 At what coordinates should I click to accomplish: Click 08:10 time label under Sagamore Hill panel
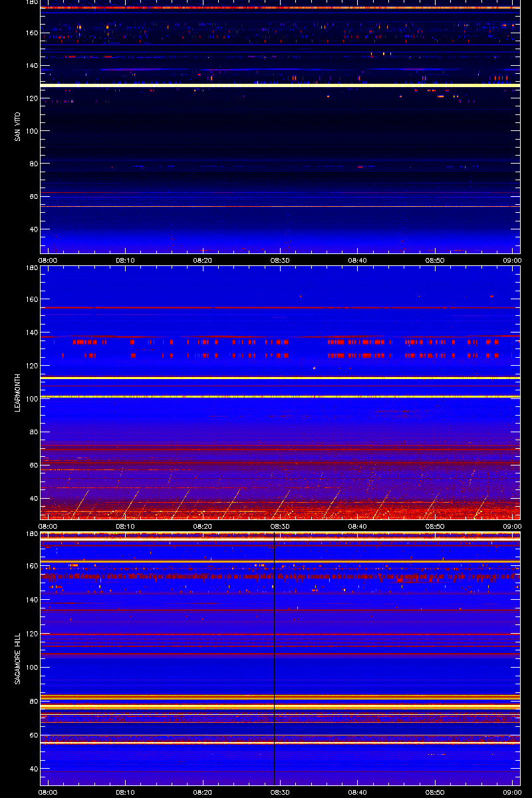(125, 792)
